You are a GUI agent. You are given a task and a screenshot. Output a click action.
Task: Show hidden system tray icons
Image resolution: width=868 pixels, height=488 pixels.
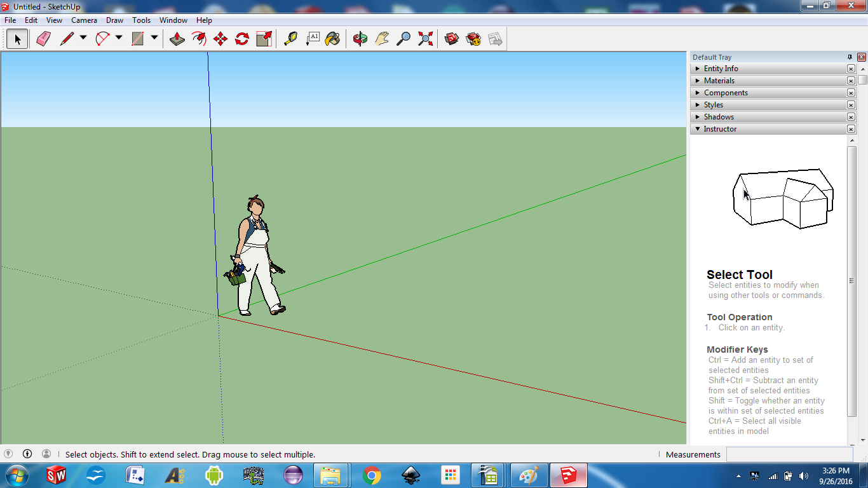[738, 475]
